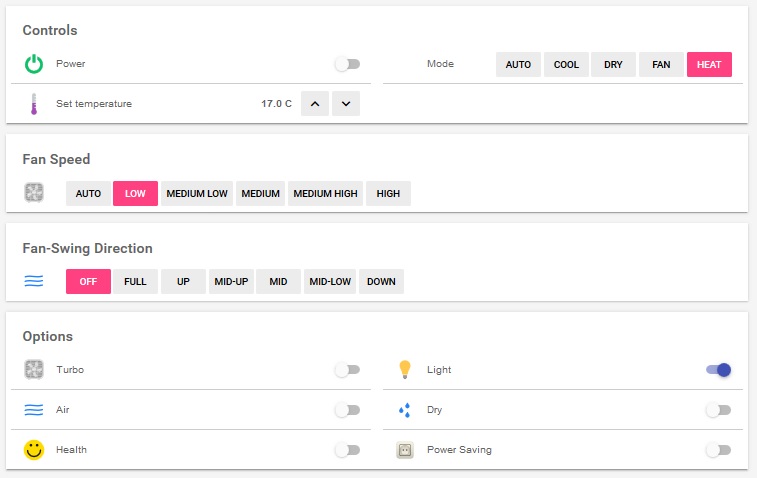Decrease temperature with the down chevron

[x=346, y=104]
